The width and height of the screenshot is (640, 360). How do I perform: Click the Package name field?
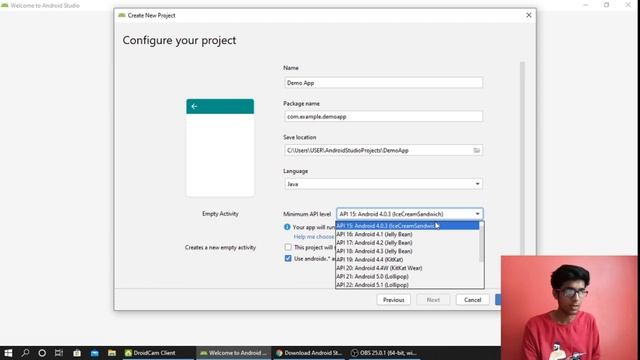(x=383, y=117)
